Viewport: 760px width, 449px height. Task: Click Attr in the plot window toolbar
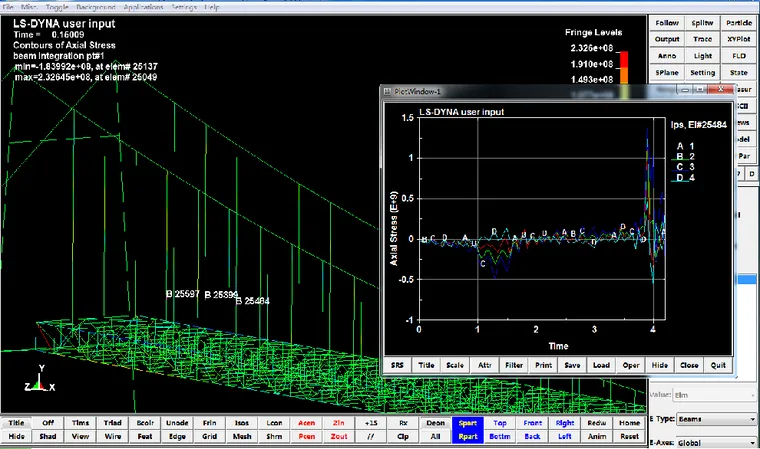(485, 365)
